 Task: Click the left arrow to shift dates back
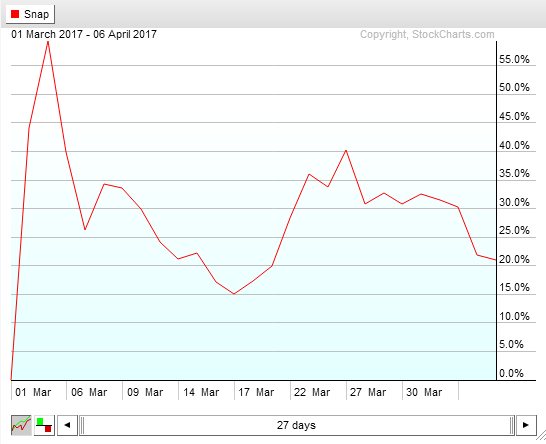tap(67, 425)
